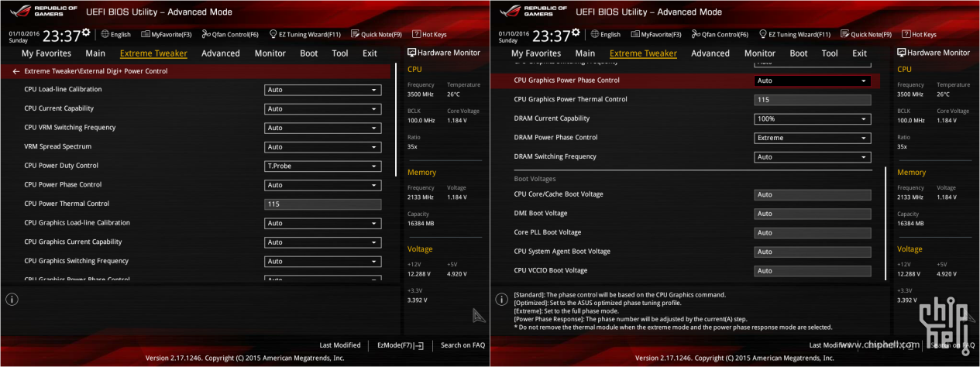
Task: Open DRAM Switching Frequency dropdown
Action: (812, 157)
